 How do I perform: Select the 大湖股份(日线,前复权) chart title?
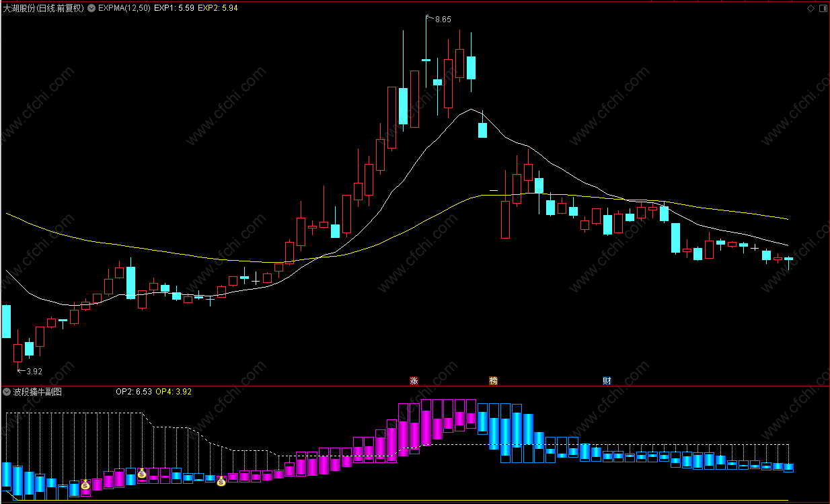[43, 8]
